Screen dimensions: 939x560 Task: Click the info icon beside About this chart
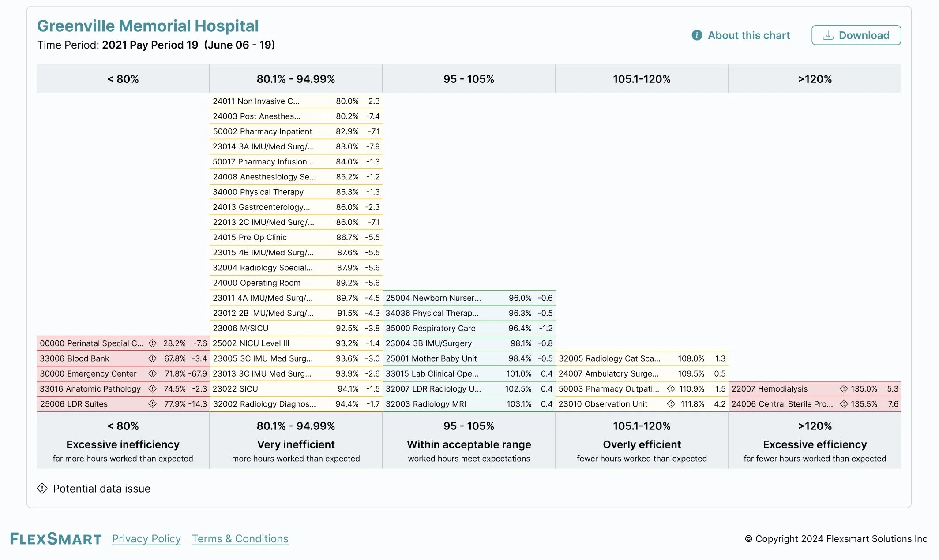(697, 35)
